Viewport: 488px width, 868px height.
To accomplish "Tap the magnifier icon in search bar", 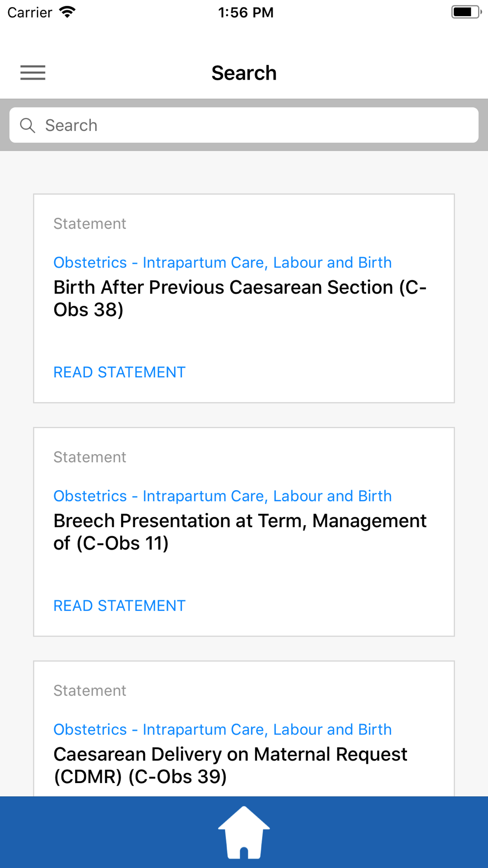I will tap(28, 125).
